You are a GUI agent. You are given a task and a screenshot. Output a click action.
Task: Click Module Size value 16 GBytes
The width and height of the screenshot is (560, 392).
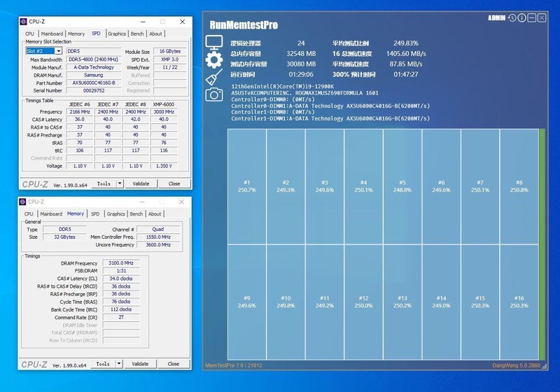click(170, 51)
